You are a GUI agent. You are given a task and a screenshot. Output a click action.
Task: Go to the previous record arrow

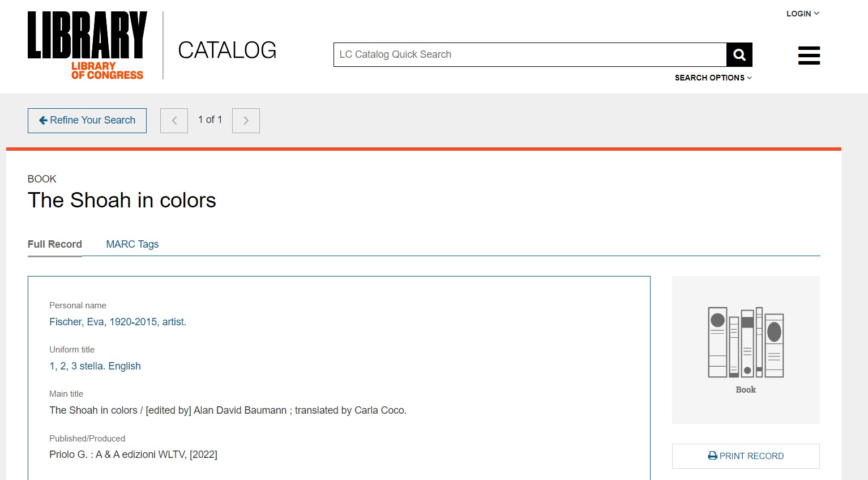[x=174, y=121]
